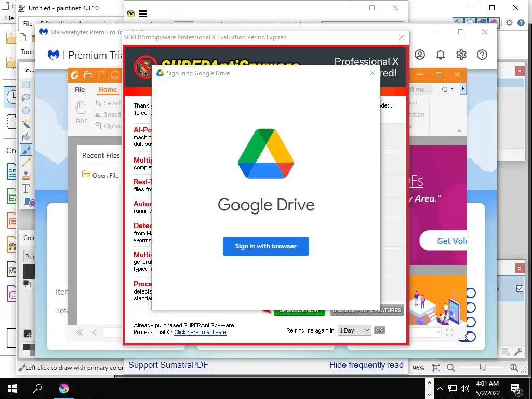Select Ellipse Select tool in paint.net

[26, 111]
